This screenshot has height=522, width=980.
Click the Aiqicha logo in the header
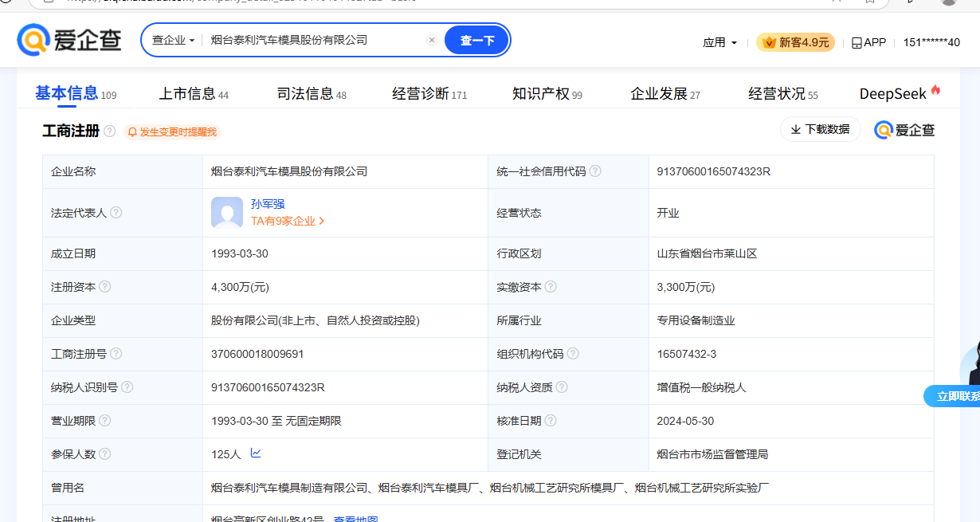[69, 40]
